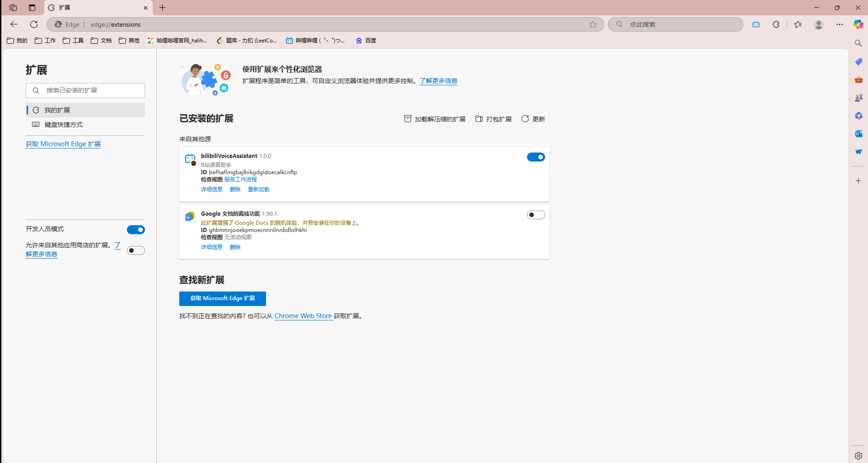Open the tools briefcase icon in sidebar
The height and width of the screenshot is (463, 868).
859,79
